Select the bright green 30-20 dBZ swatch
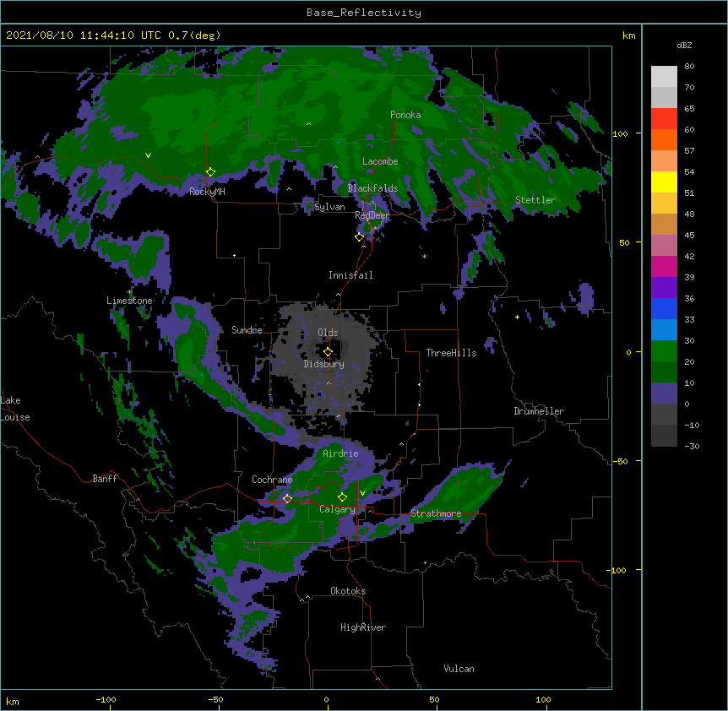Viewport: 728px width, 711px height. pos(664,351)
